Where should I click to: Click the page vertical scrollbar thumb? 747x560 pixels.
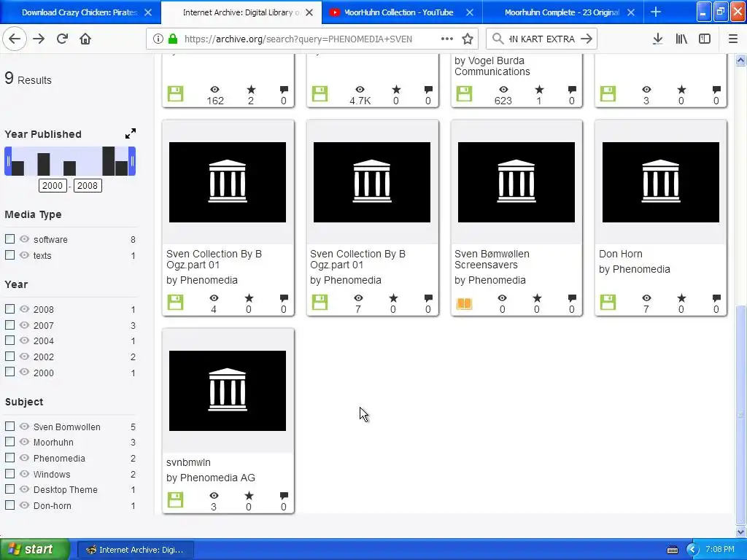(741, 414)
